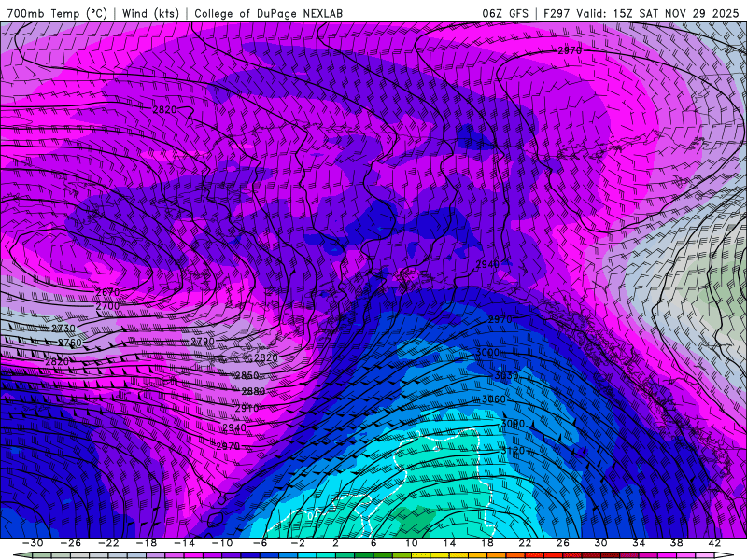The width and height of the screenshot is (747, 560).
Task: Click the 3090 contour label
Action: 512,424
